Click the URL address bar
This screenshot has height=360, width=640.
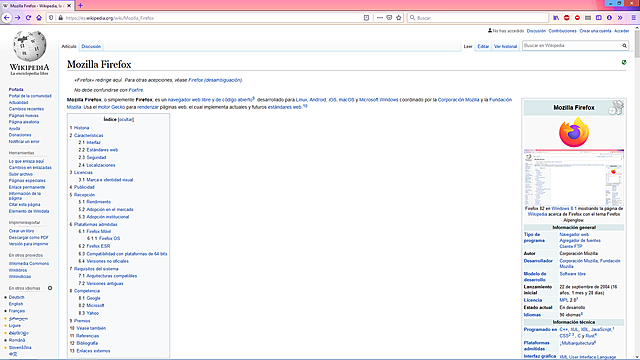(x=212, y=18)
